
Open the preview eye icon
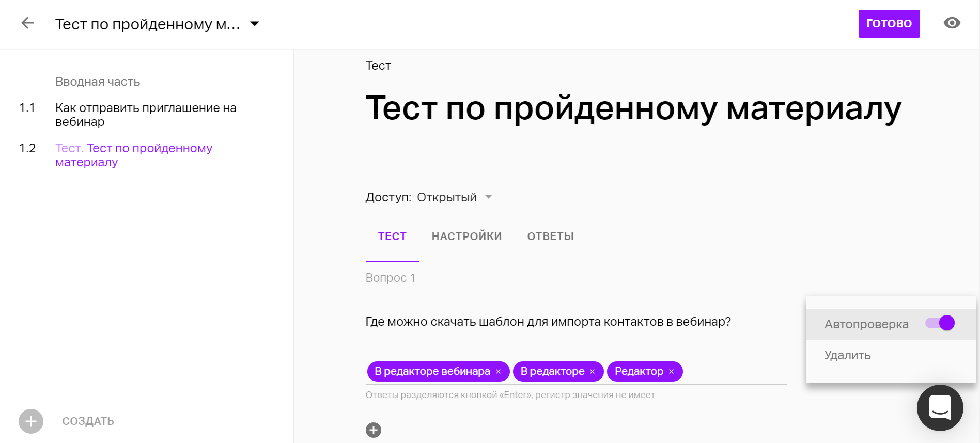pos(952,23)
